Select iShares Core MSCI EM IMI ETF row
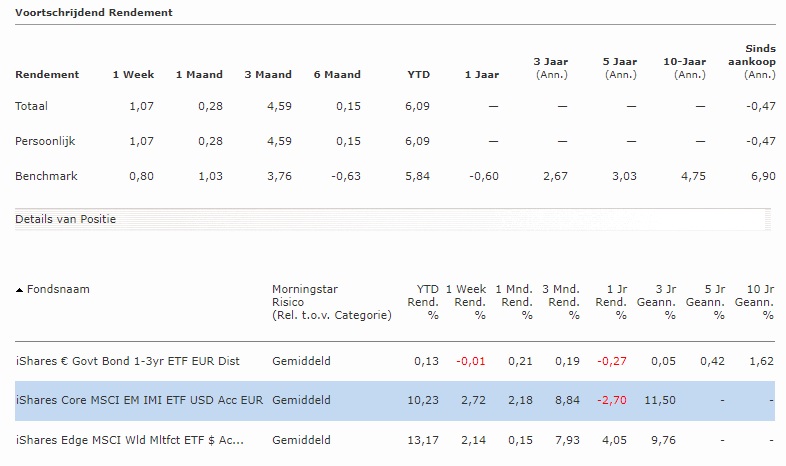 coord(395,400)
